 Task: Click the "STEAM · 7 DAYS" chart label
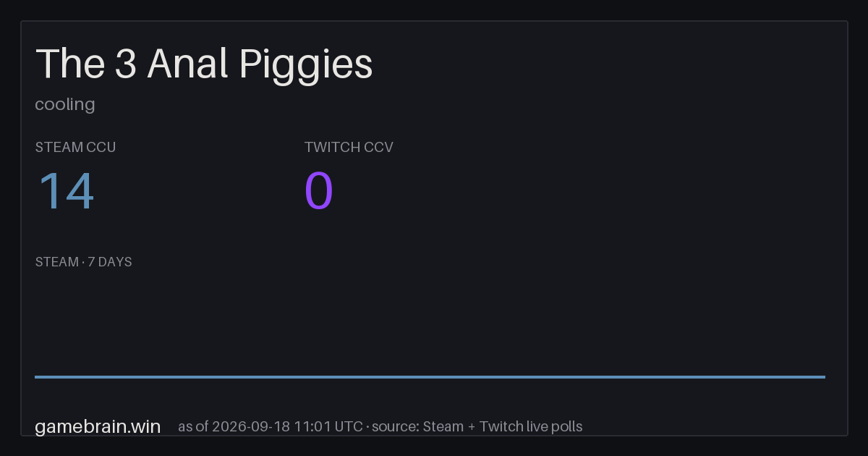pyautogui.click(x=83, y=262)
